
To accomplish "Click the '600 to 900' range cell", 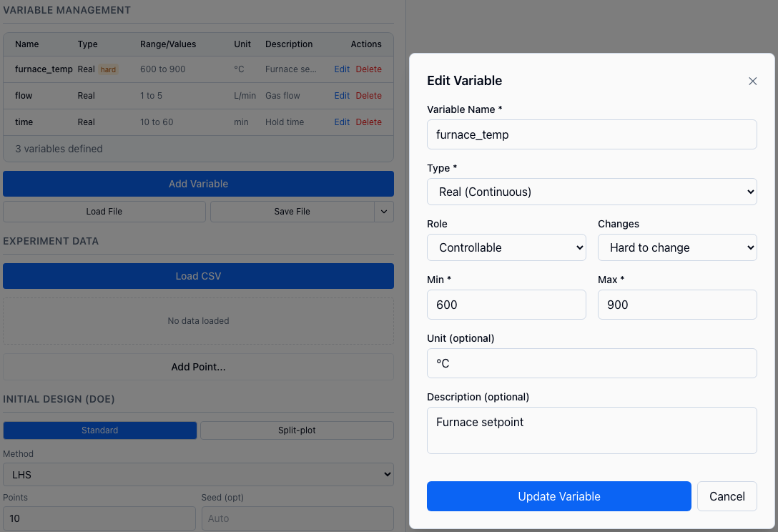I will [x=163, y=69].
